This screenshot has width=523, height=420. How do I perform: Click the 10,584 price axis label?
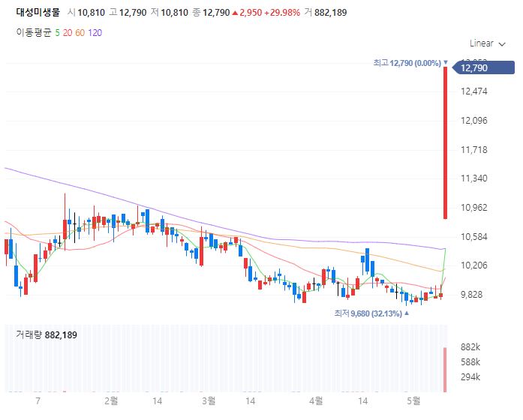tap(474, 237)
